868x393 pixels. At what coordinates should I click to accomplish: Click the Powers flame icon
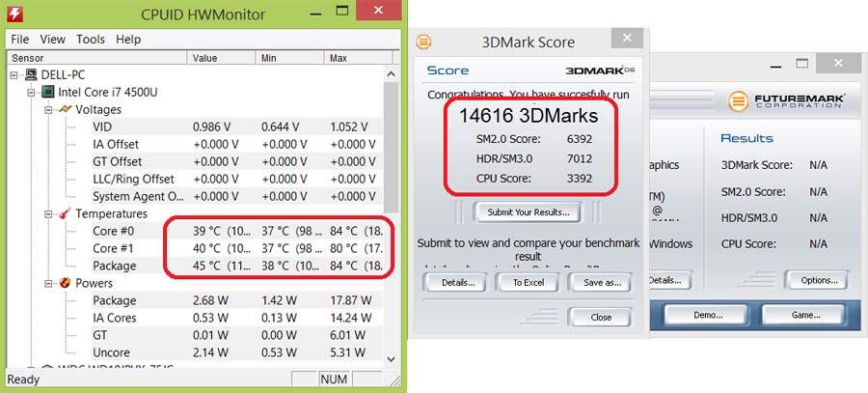pos(66,283)
